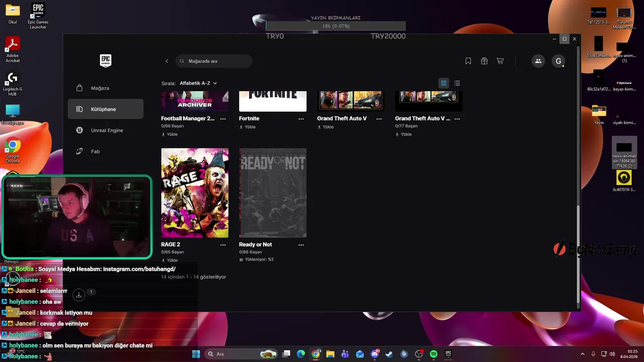The image size is (644, 362).
Task: Open volume control in system tray
Action: pyautogui.click(x=611, y=354)
